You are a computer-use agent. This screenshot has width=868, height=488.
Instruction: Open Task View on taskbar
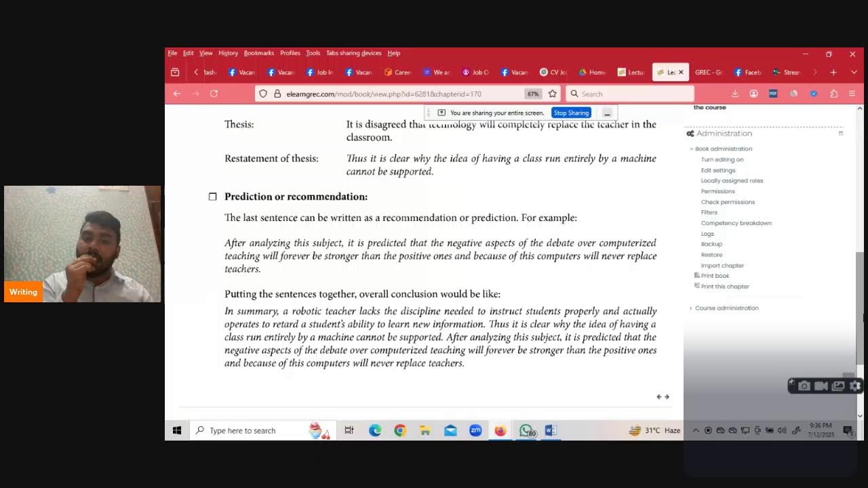click(x=349, y=430)
